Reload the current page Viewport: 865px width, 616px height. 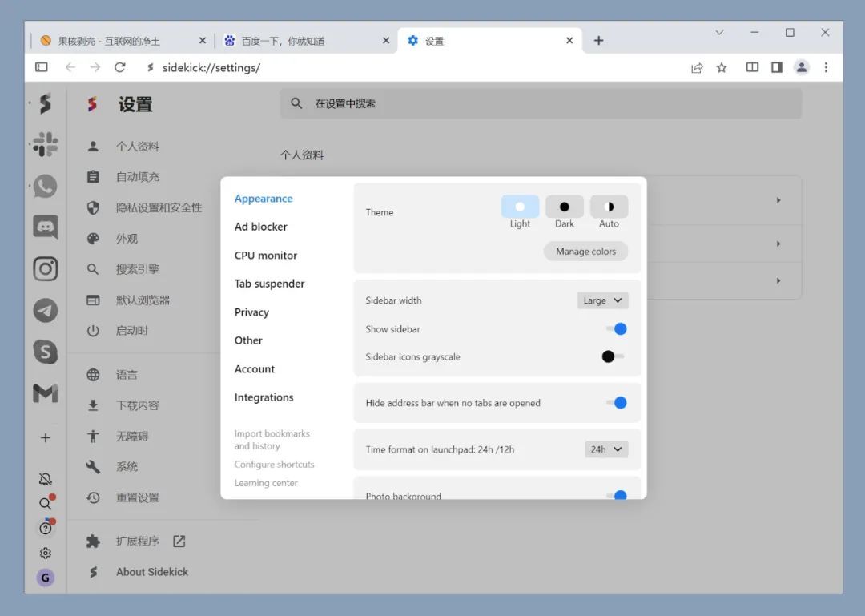point(119,67)
